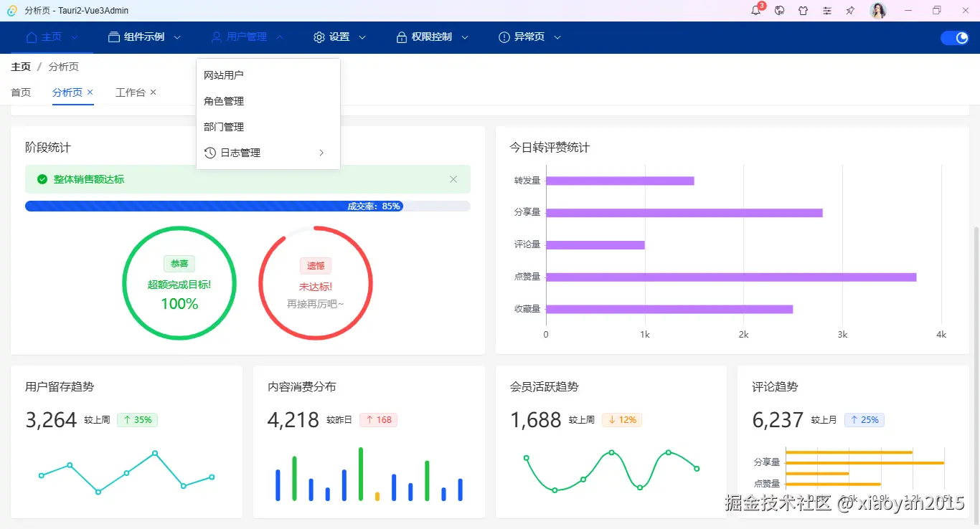The width and height of the screenshot is (980, 529).
Task: Click the green 100% progress circle
Action: click(179, 283)
